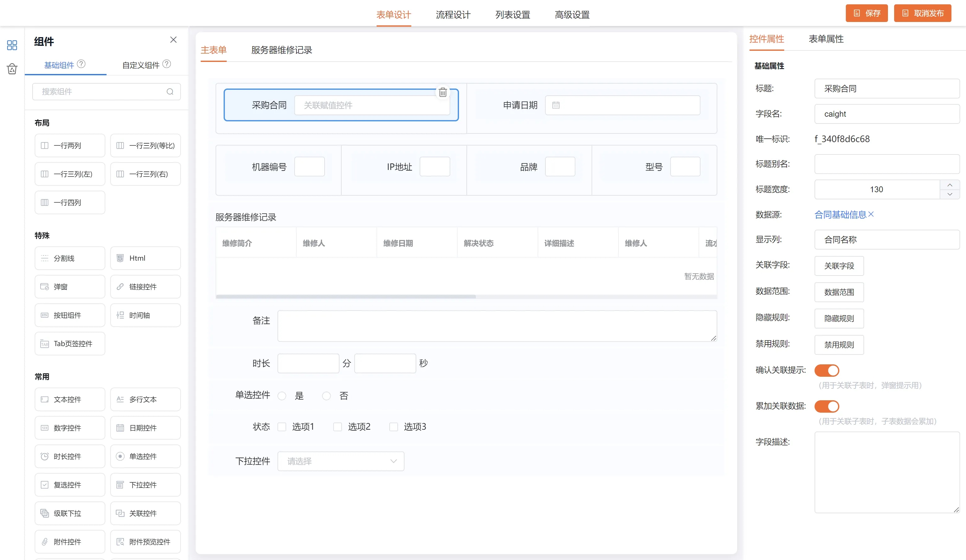Open the recycle bin sidebar icon
966x560 pixels.
[x=12, y=69]
